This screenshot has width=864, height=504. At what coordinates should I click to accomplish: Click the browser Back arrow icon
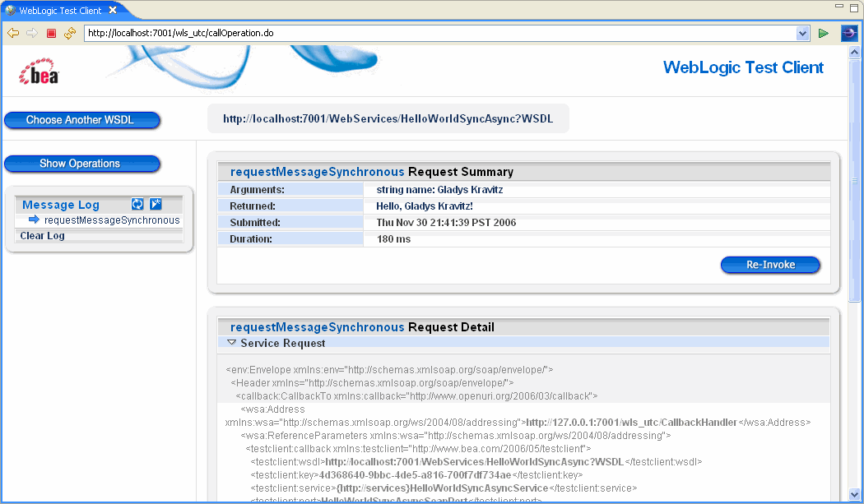(x=13, y=33)
